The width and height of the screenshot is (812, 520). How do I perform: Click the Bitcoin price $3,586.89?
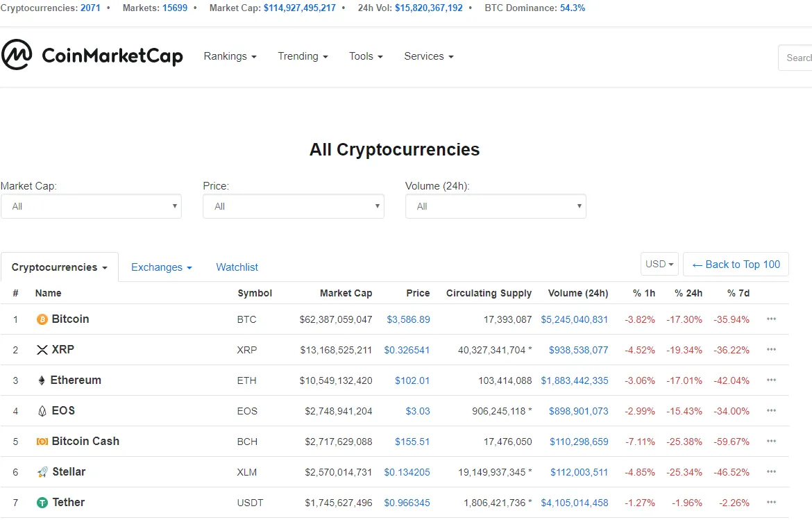(409, 319)
